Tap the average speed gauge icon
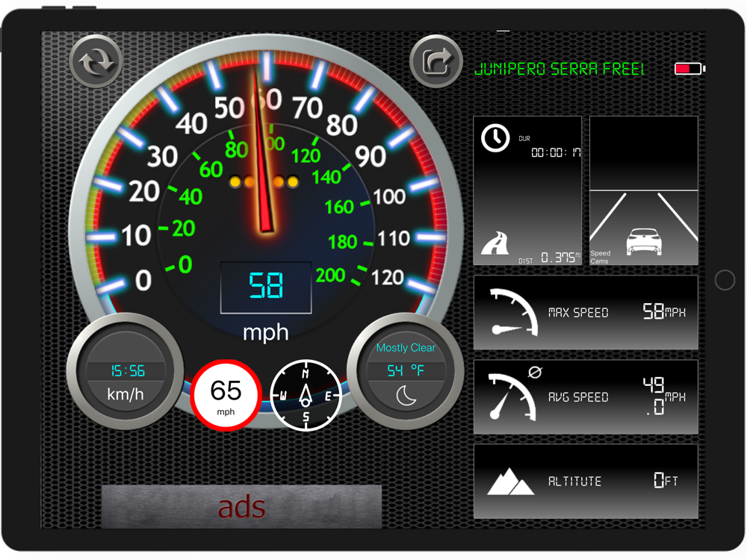This screenshot has height=560, width=747. click(x=512, y=397)
